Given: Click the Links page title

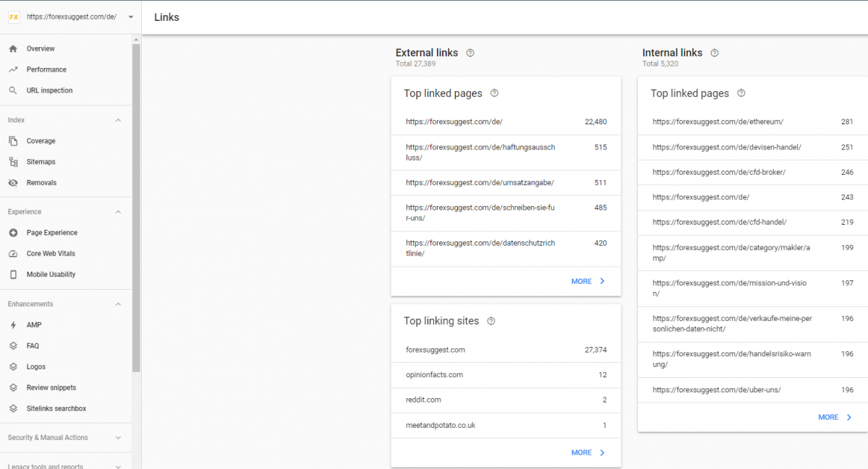Looking at the screenshot, I should tap(166, 17).
